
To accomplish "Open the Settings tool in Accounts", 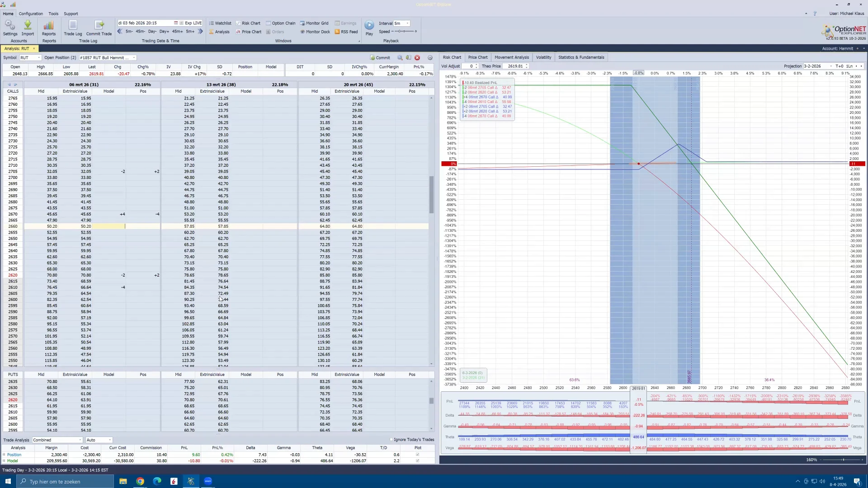I will click(10, 28).
